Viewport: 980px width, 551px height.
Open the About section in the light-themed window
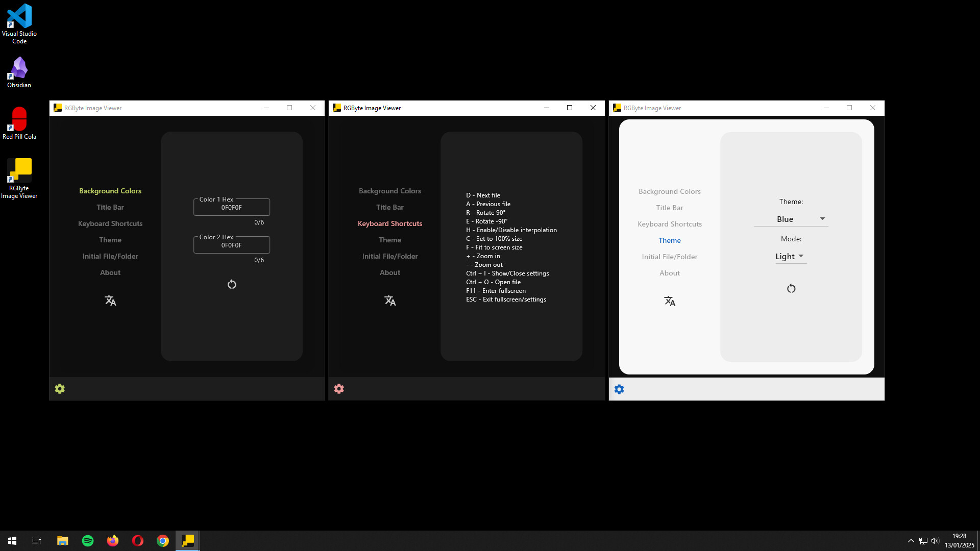click(x=669, y=273)
